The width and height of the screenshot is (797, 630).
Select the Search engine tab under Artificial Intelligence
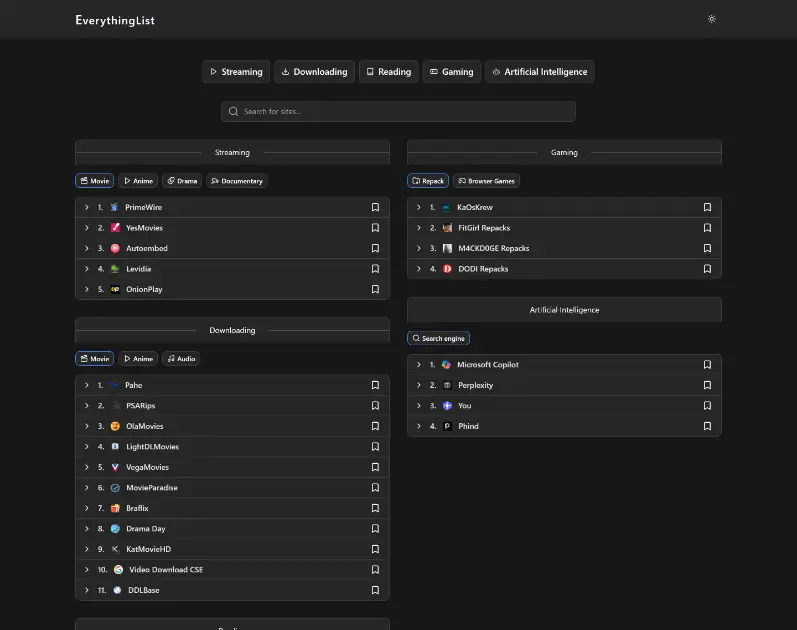438,338
